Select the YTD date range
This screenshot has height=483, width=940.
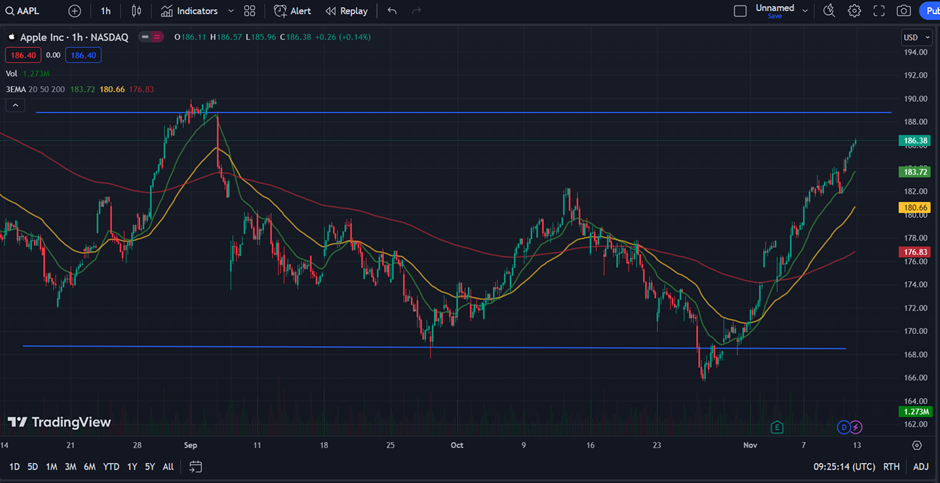(x=111, y=466)
